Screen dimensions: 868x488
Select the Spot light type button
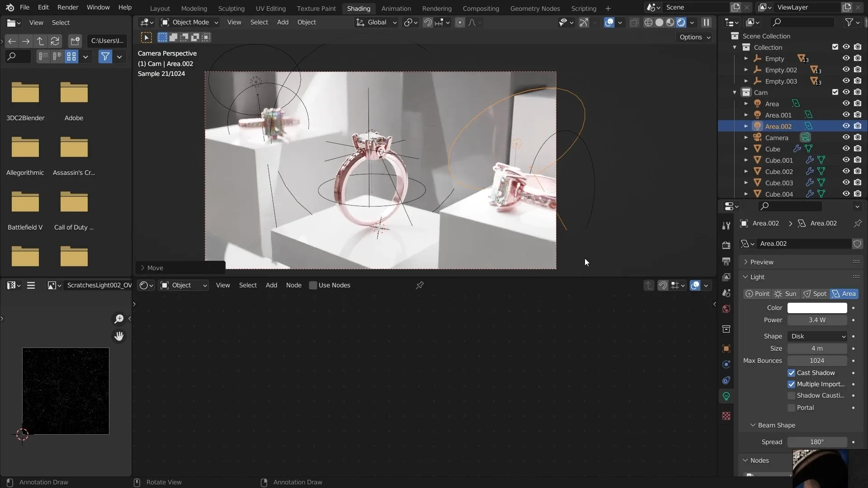815,294
